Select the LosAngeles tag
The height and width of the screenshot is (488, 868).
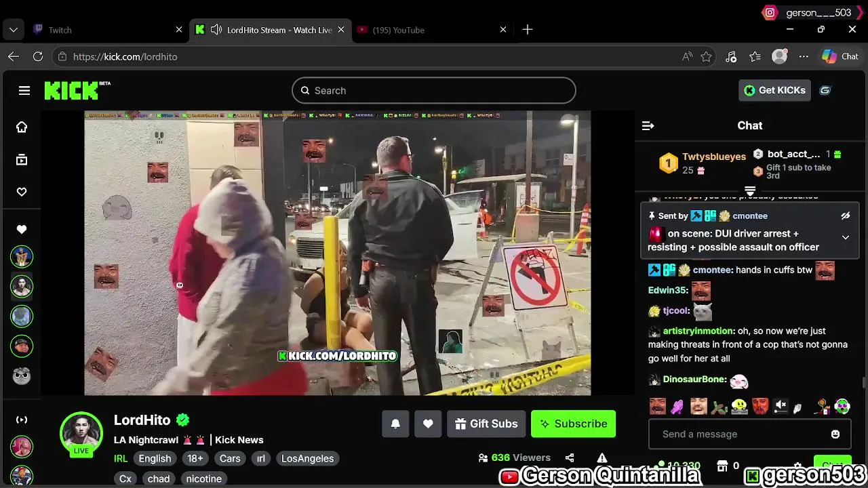(x=307, y=458)
